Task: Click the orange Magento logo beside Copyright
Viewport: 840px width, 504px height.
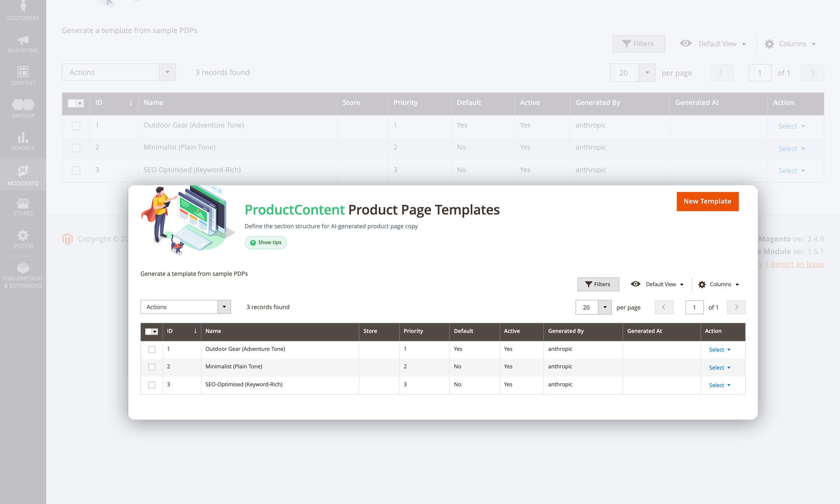Action: tap(67, 239)
